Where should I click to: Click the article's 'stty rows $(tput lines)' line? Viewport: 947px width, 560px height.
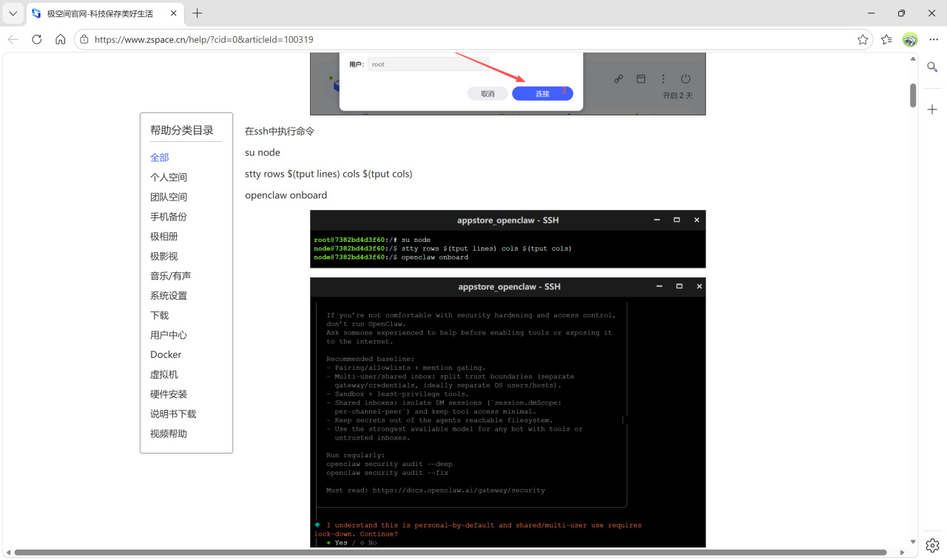coord(328,174)
